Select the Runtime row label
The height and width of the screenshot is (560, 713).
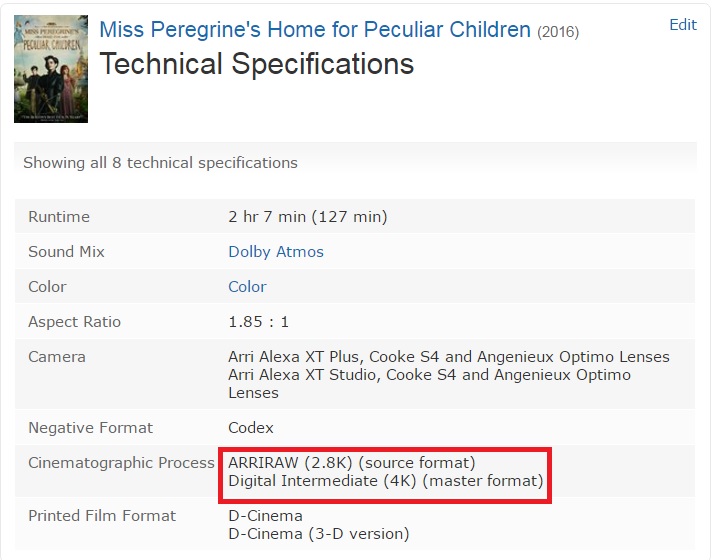[x=59, y=216]
